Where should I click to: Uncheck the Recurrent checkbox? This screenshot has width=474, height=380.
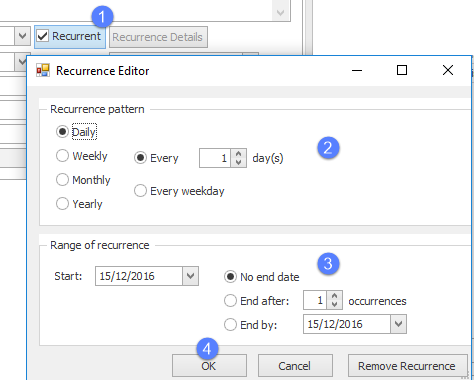tap(43, 36)
